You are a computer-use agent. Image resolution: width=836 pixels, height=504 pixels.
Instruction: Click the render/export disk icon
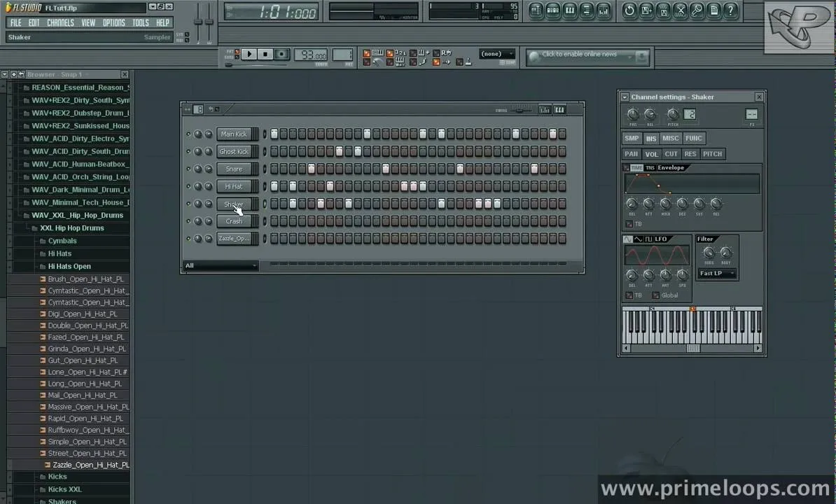pos(663,10)
